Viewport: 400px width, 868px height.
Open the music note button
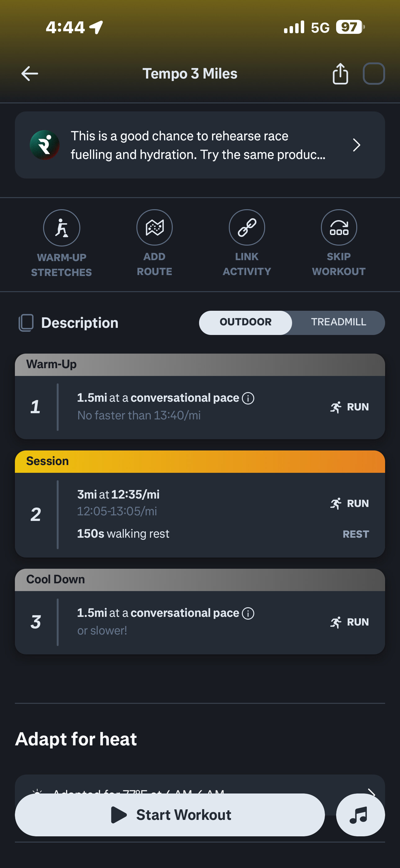pos(360,815)
